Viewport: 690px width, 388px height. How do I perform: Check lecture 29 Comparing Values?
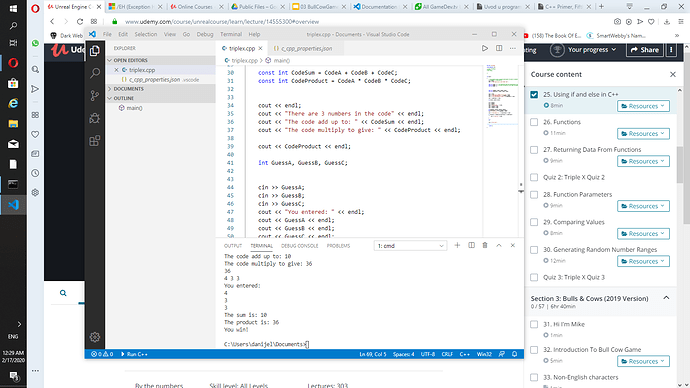pyautogui.click(x=534, y=222)
